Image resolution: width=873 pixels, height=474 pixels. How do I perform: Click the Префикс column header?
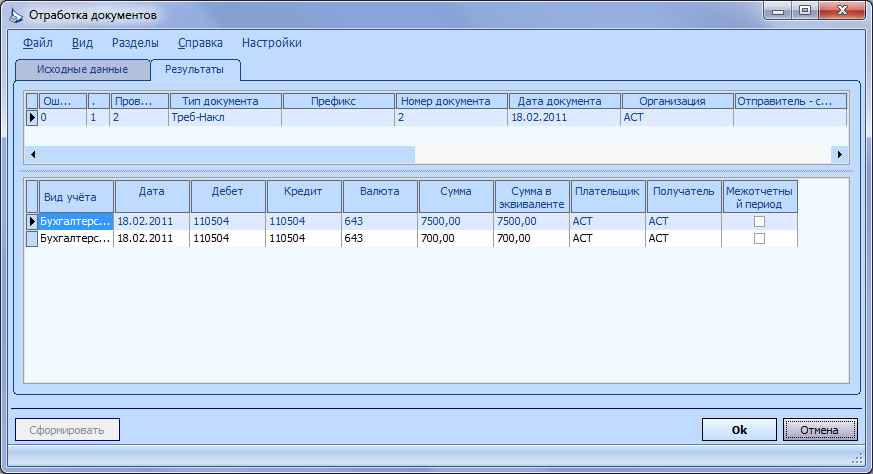(x=339, y=101)
